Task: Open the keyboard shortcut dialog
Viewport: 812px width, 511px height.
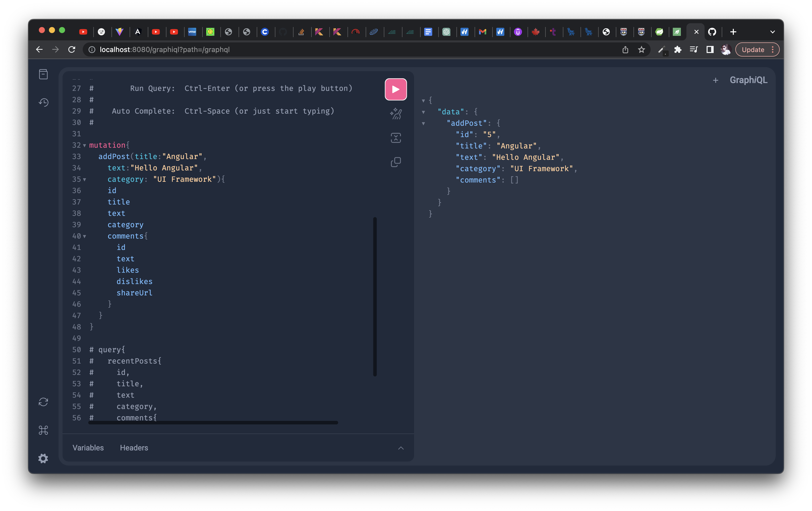Action: (43, 430)
